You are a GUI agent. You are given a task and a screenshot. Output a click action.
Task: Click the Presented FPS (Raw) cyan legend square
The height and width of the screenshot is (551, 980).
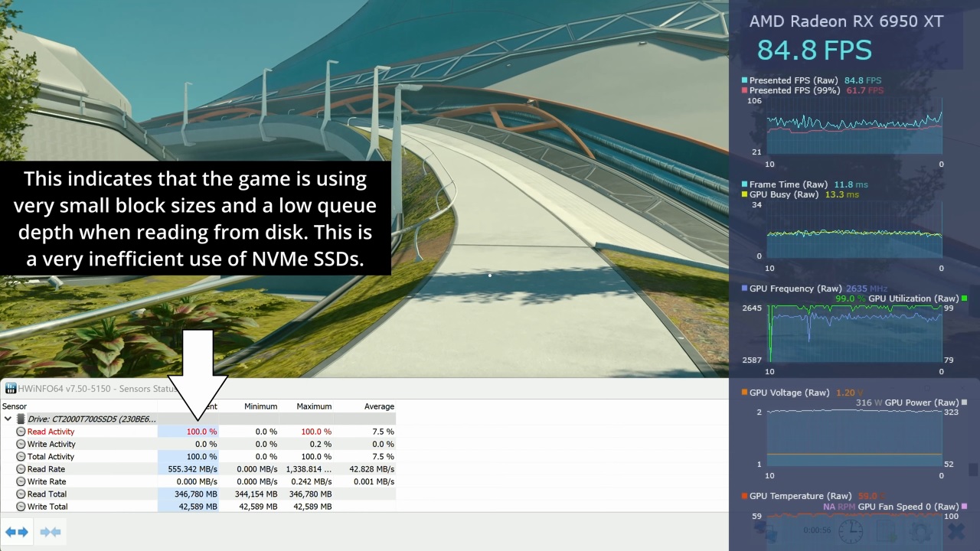coord(744,80)
